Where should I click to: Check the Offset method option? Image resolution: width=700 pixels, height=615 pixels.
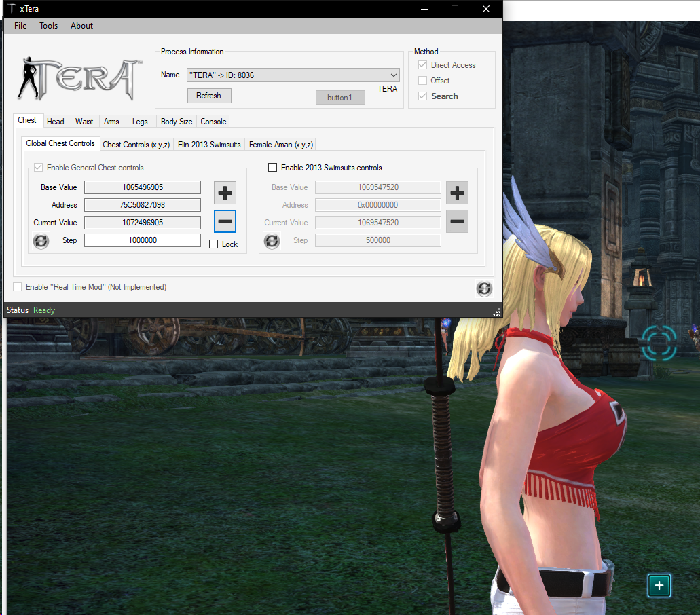(x=423, y=81)
